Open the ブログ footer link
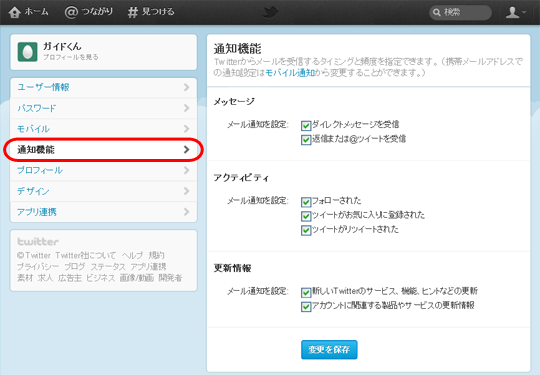This screenshot has height=375, width=540. (75, 267)
